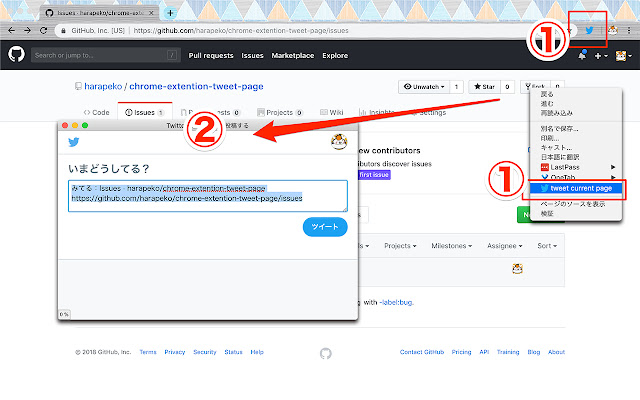Image resolution: width=640 pixels, height=400 pixels.
Task: Expand the Unwatch dropdown button
Action: tap(424, 87)
